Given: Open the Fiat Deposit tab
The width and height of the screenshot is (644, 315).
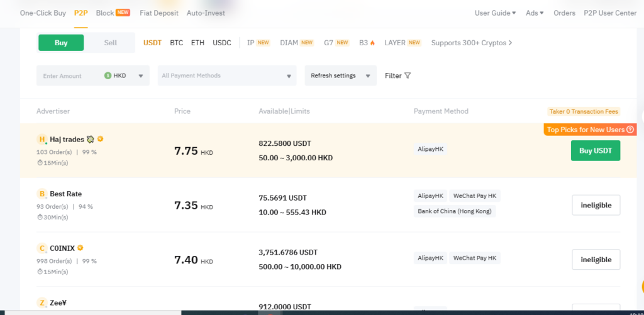Looking at the screenshot, I should pyautogui.click(x=158, y=13).
